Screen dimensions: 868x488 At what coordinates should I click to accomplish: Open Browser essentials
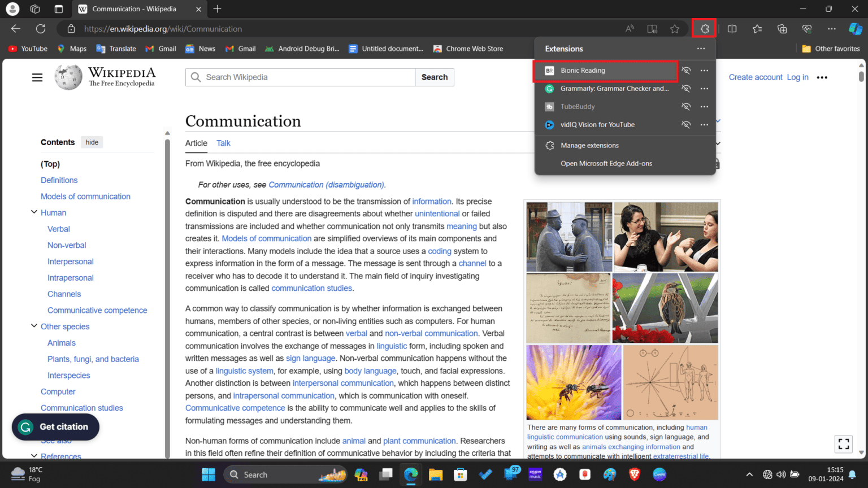point(807,28)
